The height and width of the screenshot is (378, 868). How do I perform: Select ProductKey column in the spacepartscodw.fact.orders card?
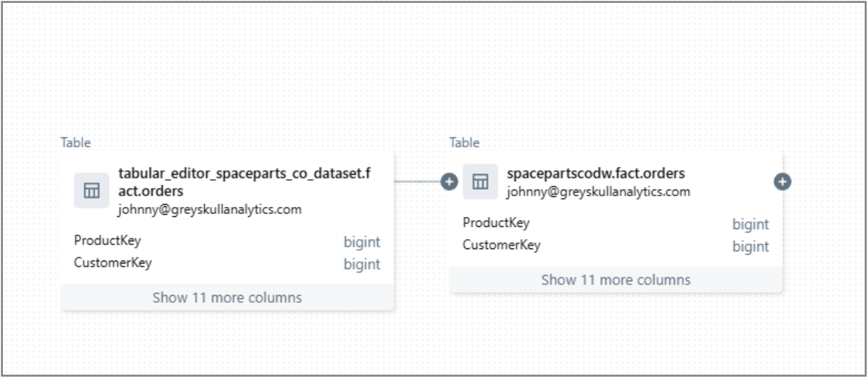pyautogui.click(x=496, y=223)
